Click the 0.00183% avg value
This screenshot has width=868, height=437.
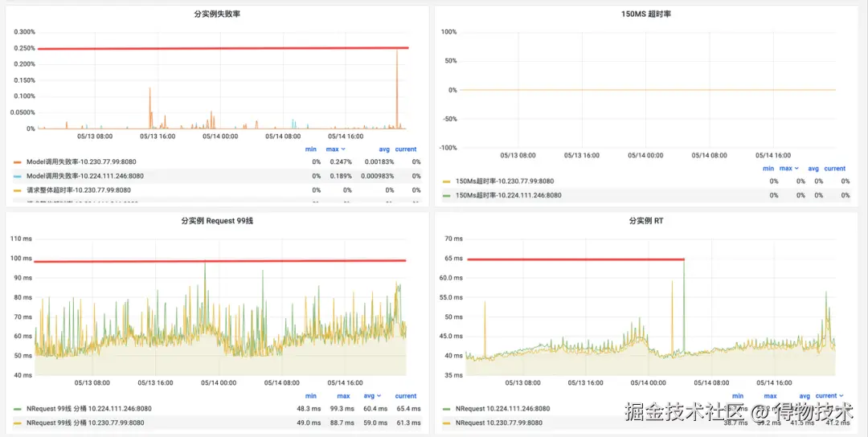(x=379, y=162)
